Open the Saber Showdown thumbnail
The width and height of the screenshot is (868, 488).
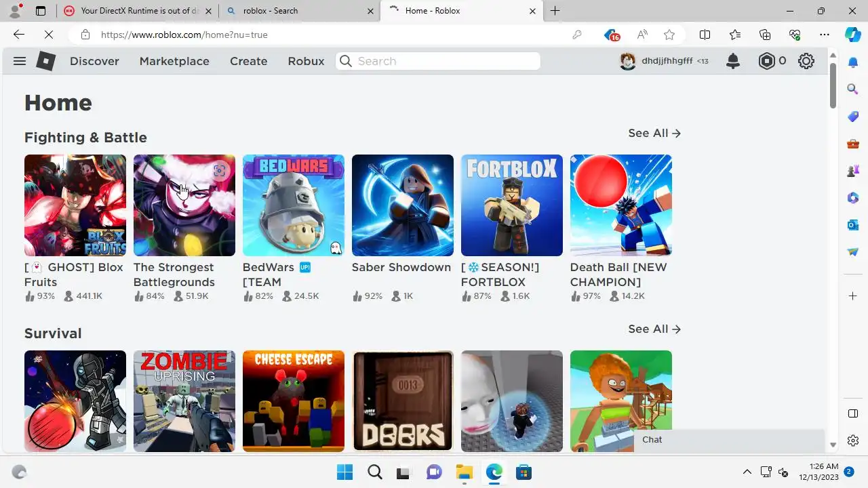[x=403, y=205]
